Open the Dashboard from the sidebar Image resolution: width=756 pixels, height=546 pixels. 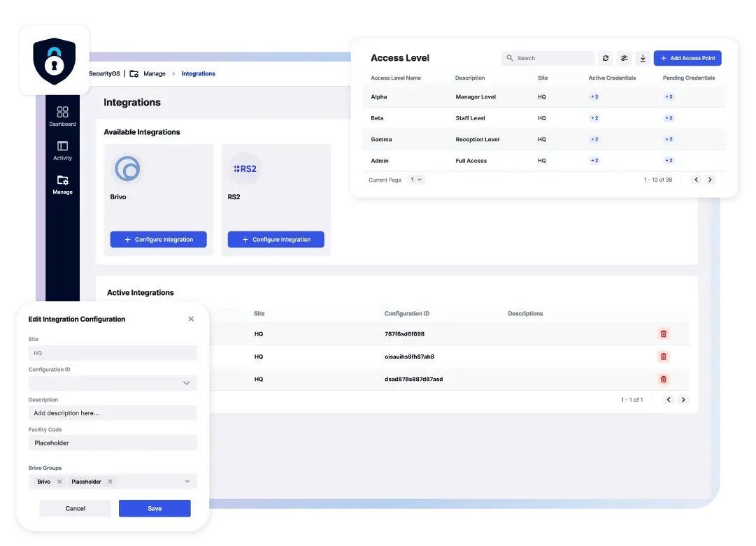click(62, 116)
